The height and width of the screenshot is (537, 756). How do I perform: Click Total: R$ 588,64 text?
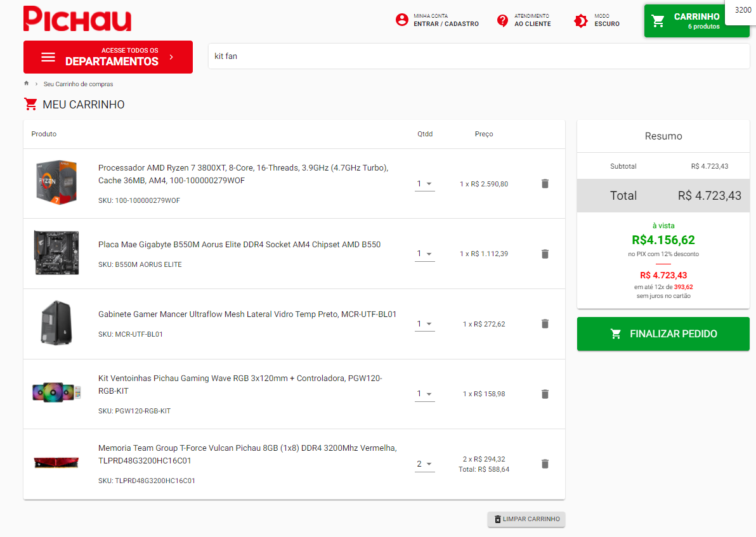tap(483, 470)
